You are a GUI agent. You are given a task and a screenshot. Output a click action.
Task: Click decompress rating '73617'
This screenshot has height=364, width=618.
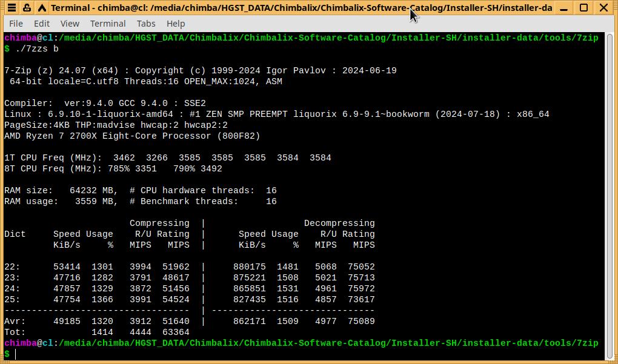pos(362,299)
